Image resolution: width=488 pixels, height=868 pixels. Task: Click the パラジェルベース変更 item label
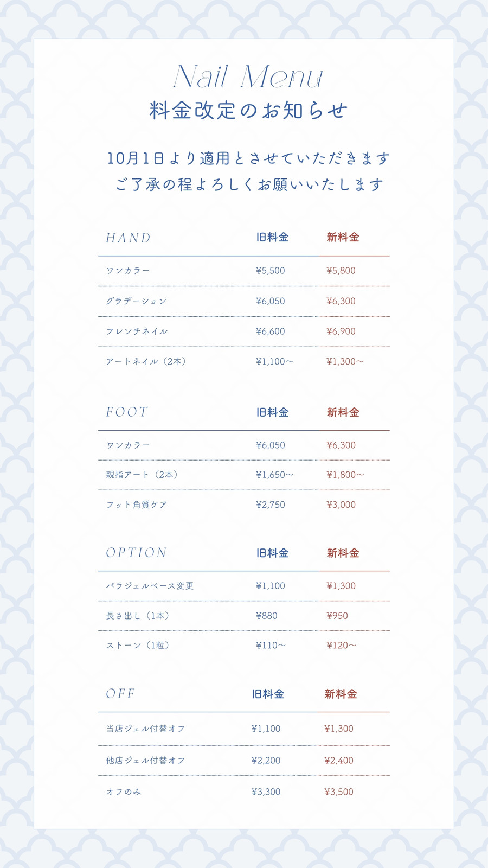click(x=150, y=586)
